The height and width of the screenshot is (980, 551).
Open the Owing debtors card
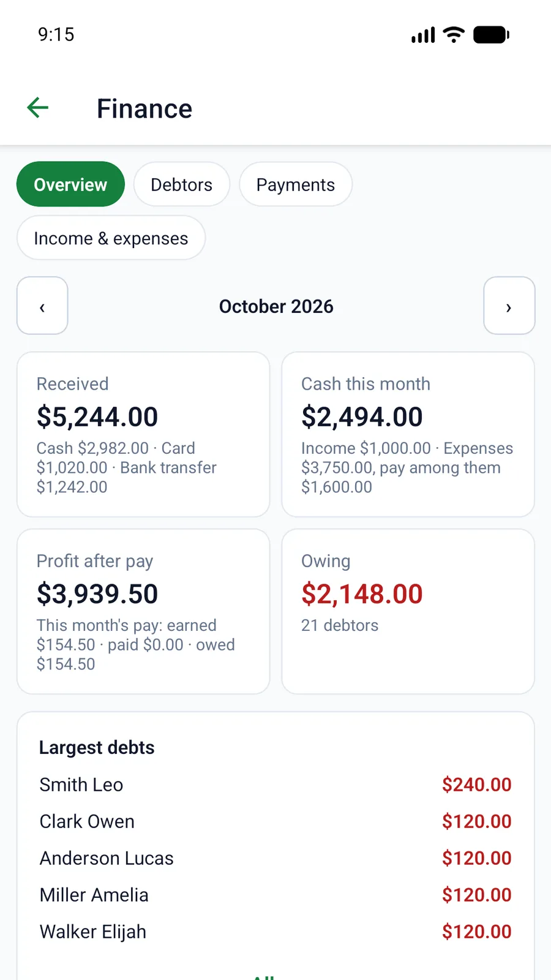click(408, 611)
